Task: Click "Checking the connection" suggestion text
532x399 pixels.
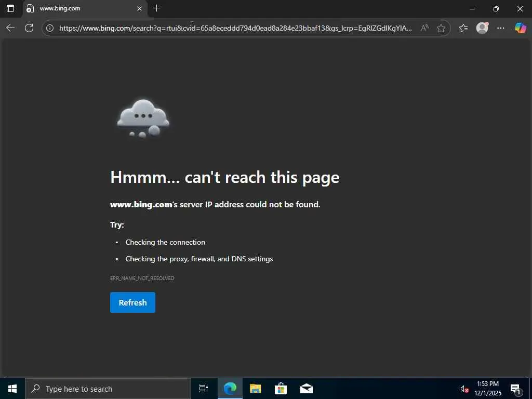Action: pos(165,242)
